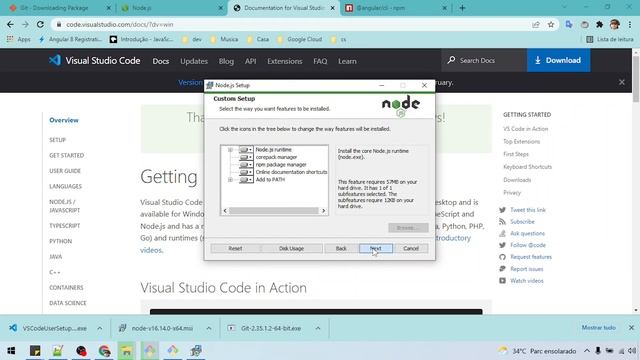Screen dimensions: 640x360
Task: Bookmark this page with the star icon
Action: [551, 24]
